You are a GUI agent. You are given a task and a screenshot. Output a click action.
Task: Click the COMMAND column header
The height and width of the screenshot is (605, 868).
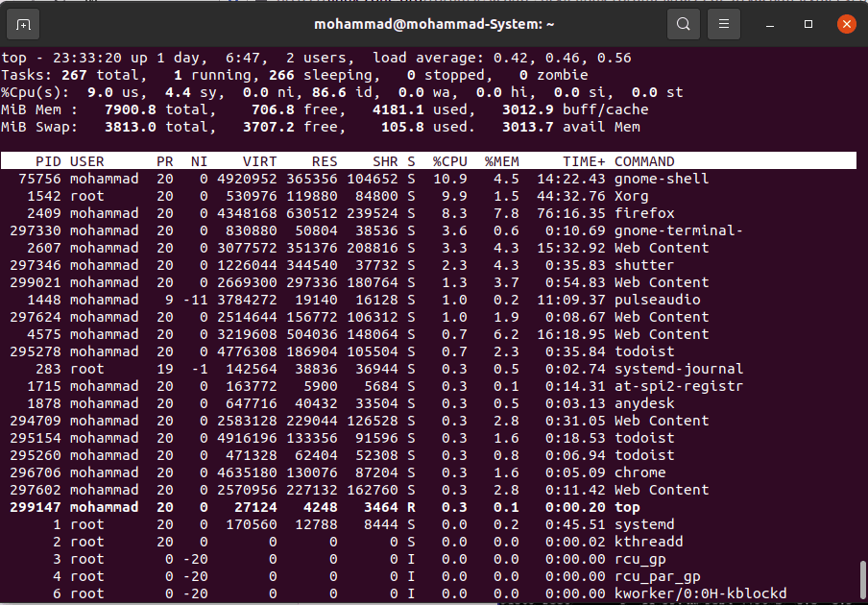click(x=644, y=161)
